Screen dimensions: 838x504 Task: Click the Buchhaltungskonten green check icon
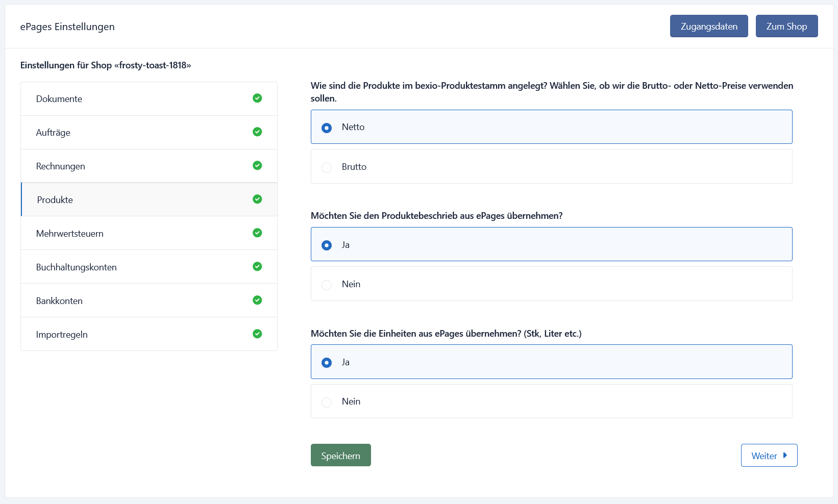point(257,266)
